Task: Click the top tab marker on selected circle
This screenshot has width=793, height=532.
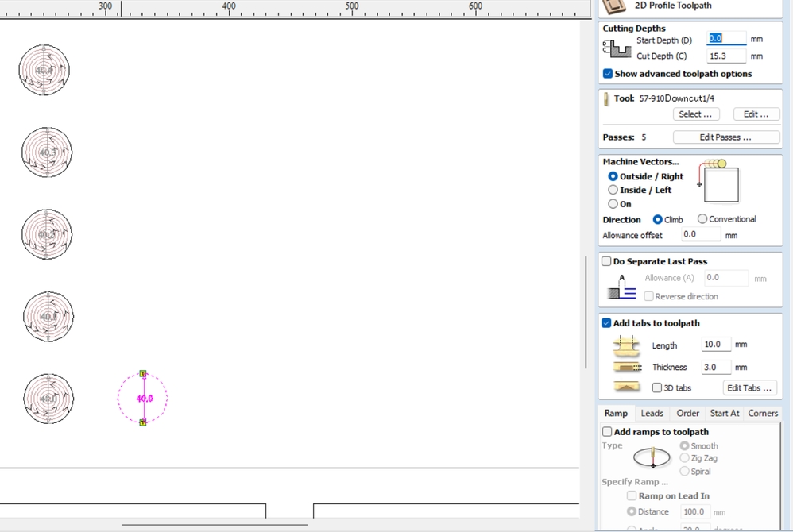Action: click(x=143, y=374)
